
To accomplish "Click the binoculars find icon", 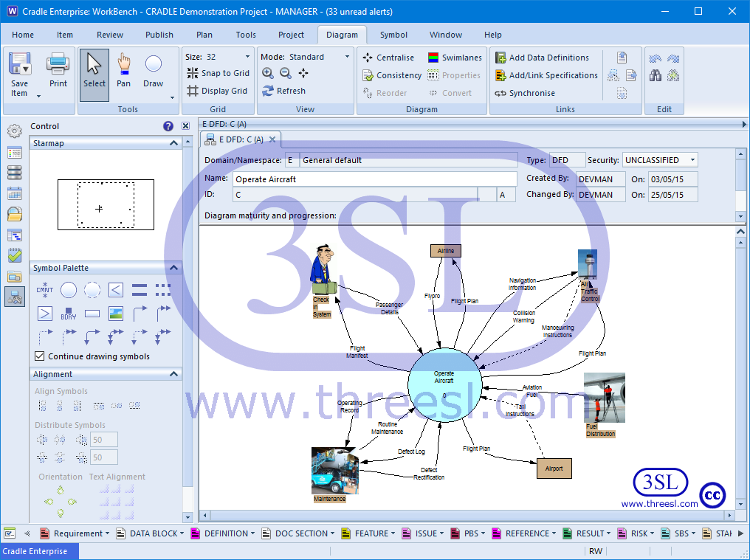I will [x=656, y=75].
